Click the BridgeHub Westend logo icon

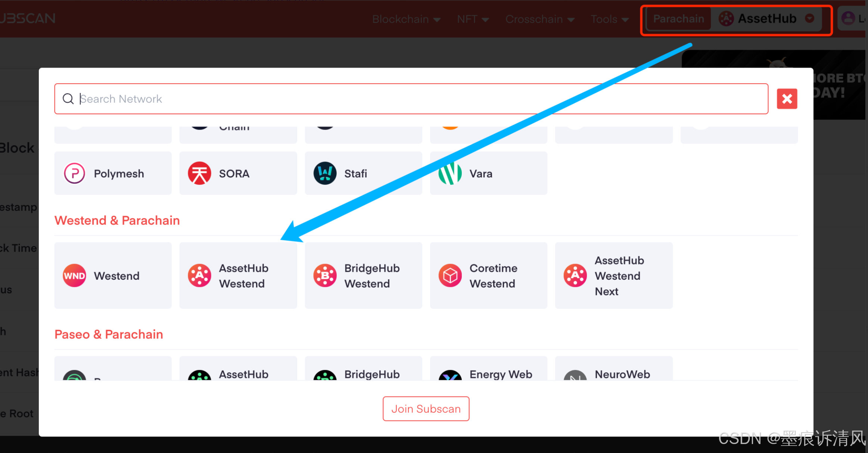pos(325,276)
